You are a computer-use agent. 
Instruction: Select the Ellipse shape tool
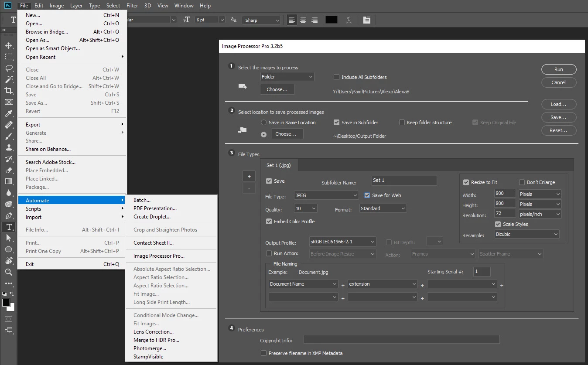point(8,249)
